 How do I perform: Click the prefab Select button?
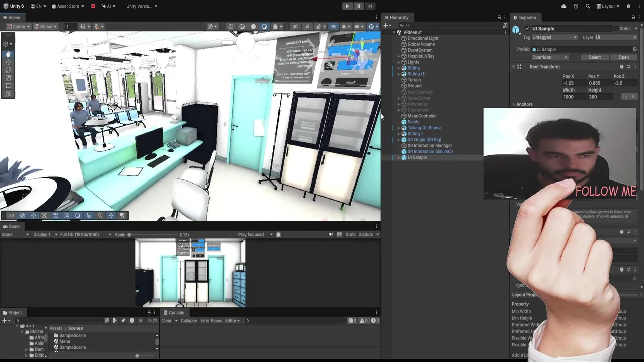[595, 57]
